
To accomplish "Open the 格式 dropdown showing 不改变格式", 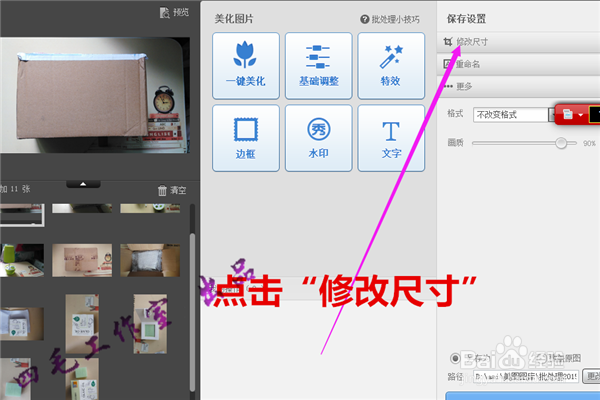I will pyautogui.click(x=515, y=114).
